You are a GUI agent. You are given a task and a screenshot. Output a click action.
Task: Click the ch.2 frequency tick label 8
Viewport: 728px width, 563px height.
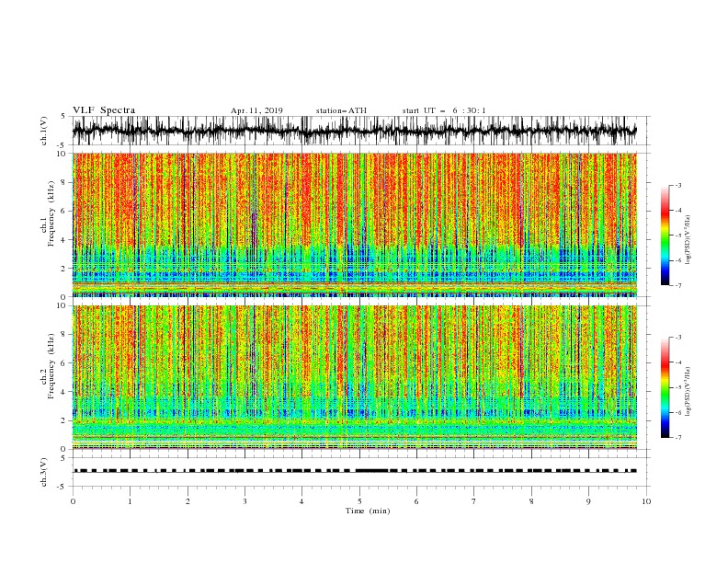(x=63, y=335)
